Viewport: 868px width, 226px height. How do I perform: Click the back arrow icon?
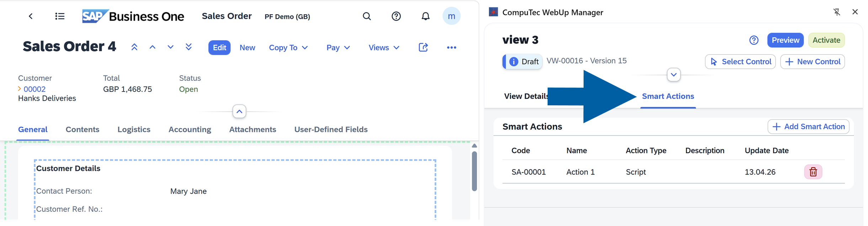tap(31, 16)
